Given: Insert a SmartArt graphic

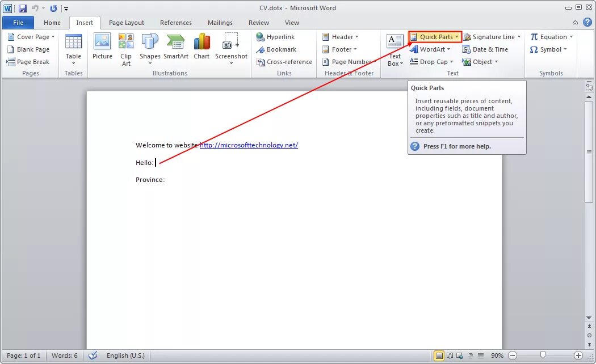Looking at the screenshot, I should coord(175,46).
